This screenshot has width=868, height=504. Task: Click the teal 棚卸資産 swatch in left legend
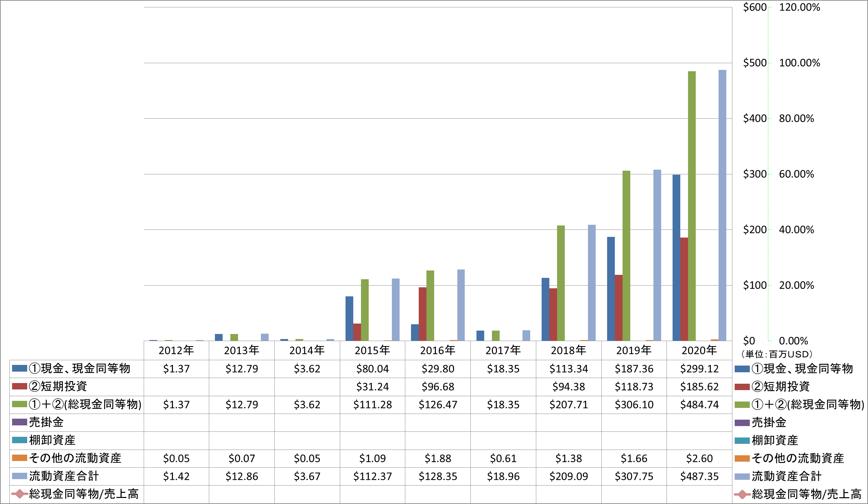point(19,440)
